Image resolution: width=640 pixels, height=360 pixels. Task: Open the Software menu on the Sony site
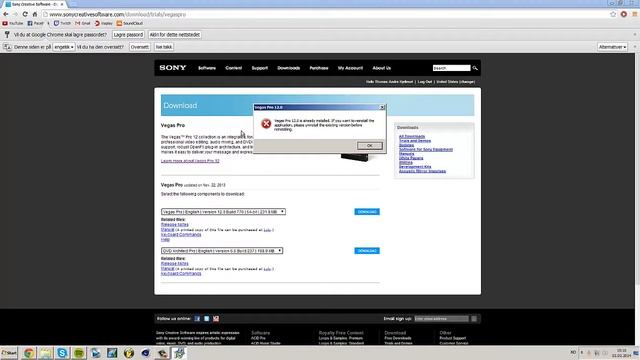[207, 68]
